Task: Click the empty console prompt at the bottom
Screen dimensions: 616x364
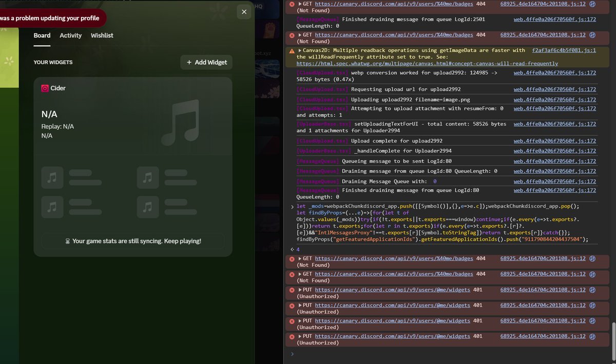Action: pyautogui.click(x=447, y=354)
